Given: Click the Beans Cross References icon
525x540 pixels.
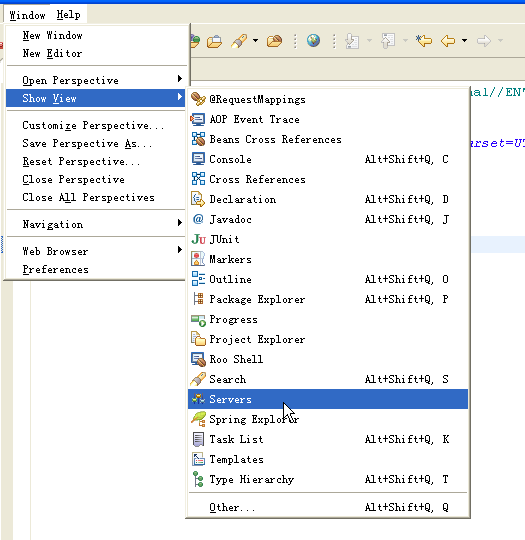Looking at the screenshot, I should (x=198, y=139).
